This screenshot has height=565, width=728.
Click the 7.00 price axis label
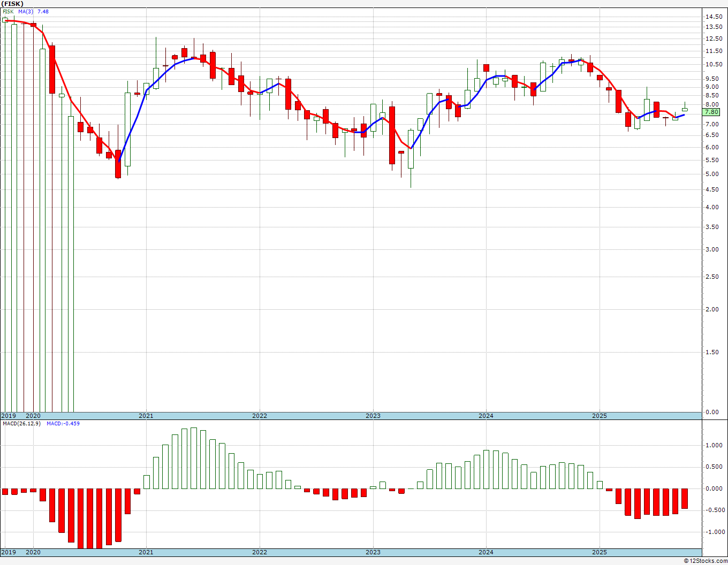coord(711,124)
